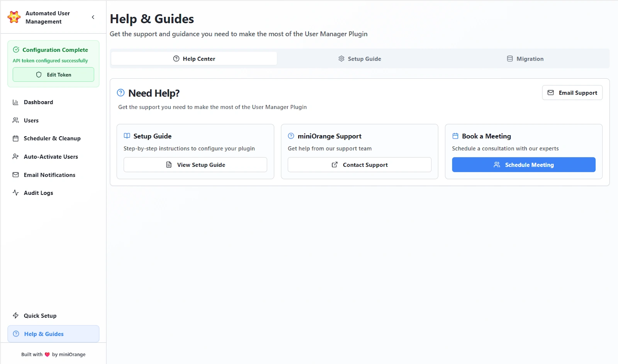Viewport: 618px width, 364px height.
Task: Select the Auto-Activate Users icon
Action: tap(15, 156)
